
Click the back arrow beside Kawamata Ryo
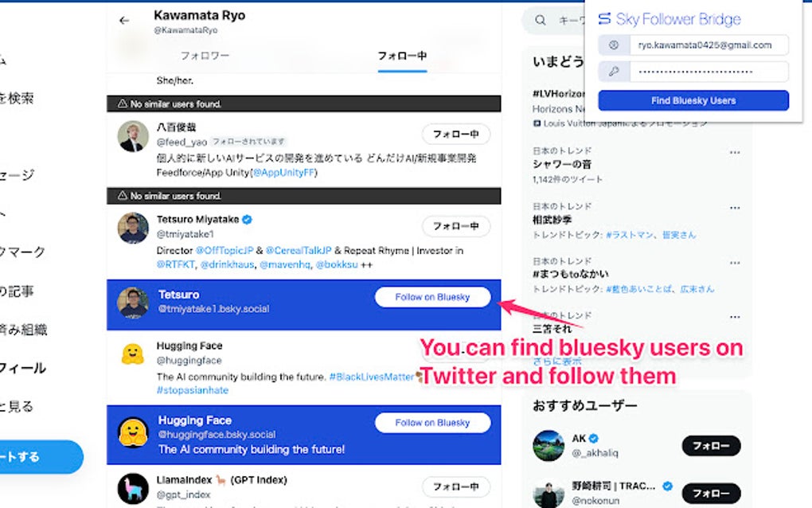click(x=123, y=21)
